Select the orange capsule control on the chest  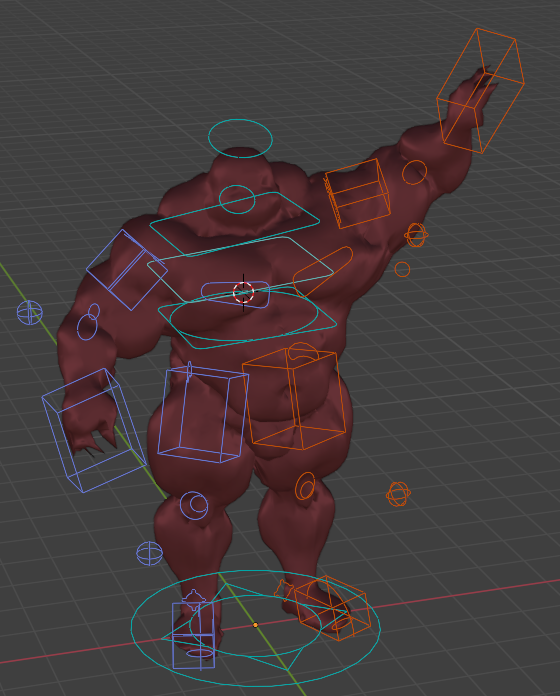[323, 271]
